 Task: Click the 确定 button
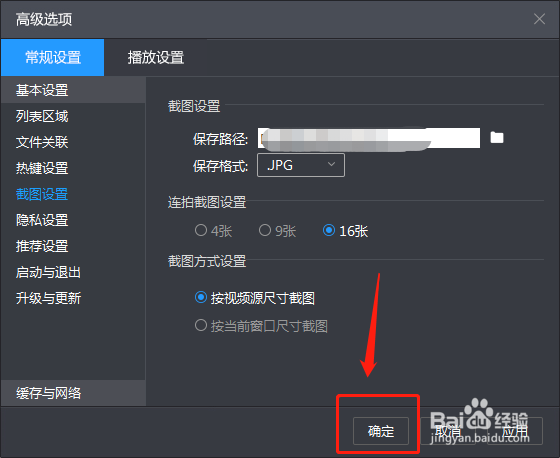coord(381,431)
